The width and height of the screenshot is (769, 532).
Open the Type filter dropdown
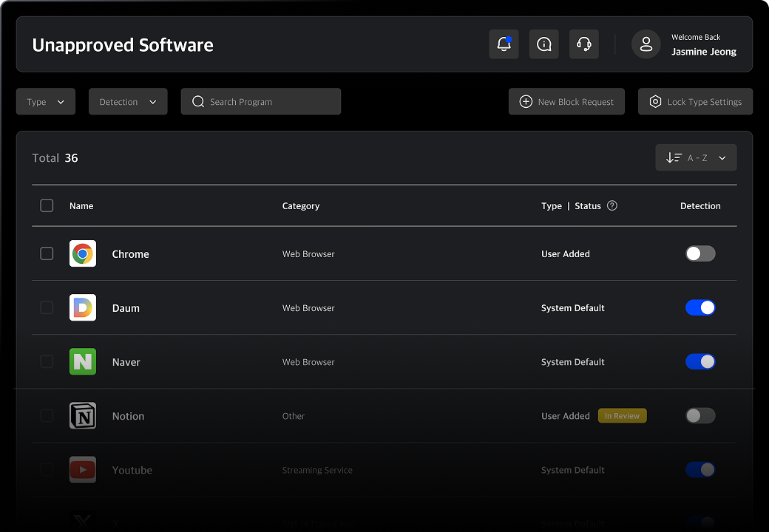tap(46, 101)
